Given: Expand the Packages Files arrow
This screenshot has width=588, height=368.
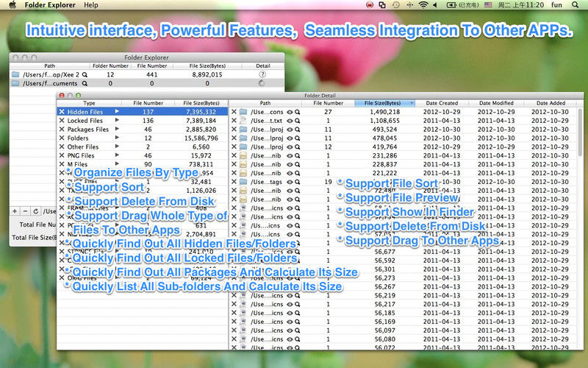Looking at the screenshot, I should (117, 129).
